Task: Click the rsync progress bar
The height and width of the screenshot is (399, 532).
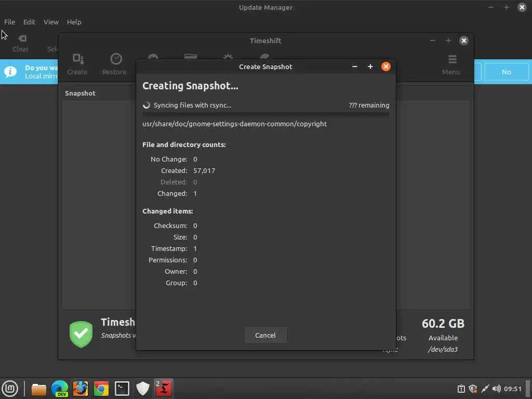Action: point(265,114)
